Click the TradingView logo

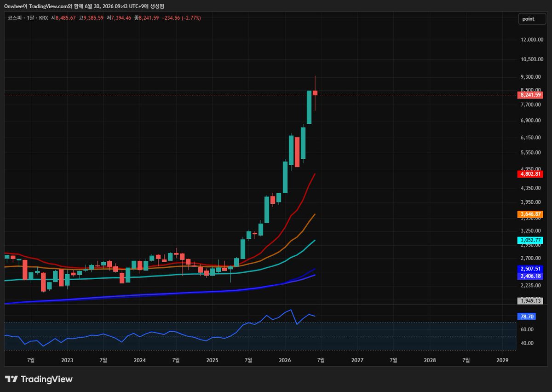(39, 380)
